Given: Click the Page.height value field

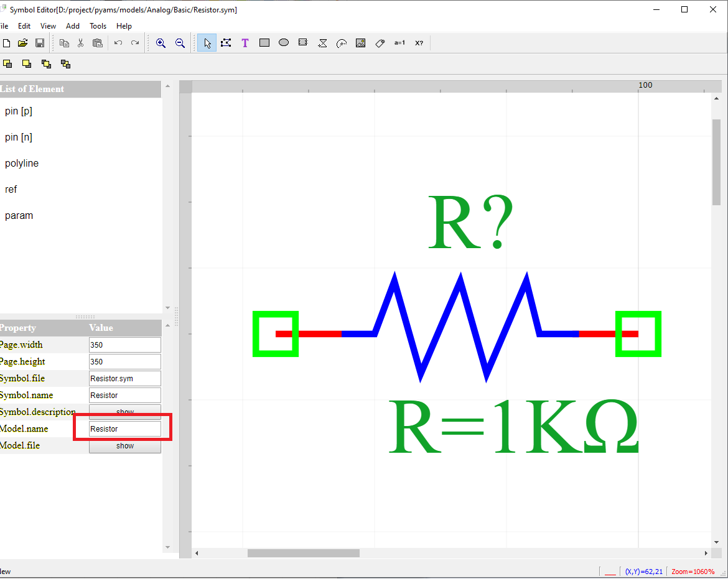Looking at the screenshot, I should pos(125,361).
